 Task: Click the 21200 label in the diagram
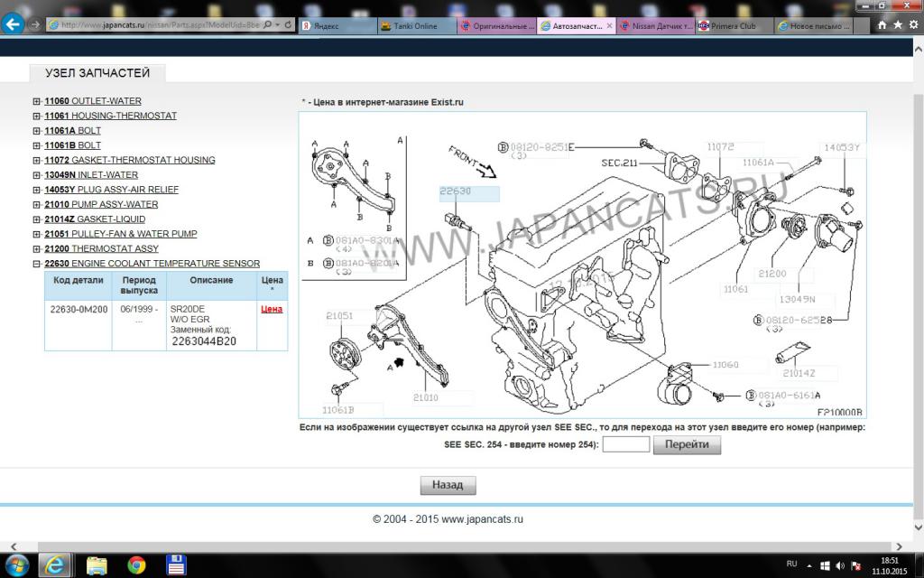772,274
